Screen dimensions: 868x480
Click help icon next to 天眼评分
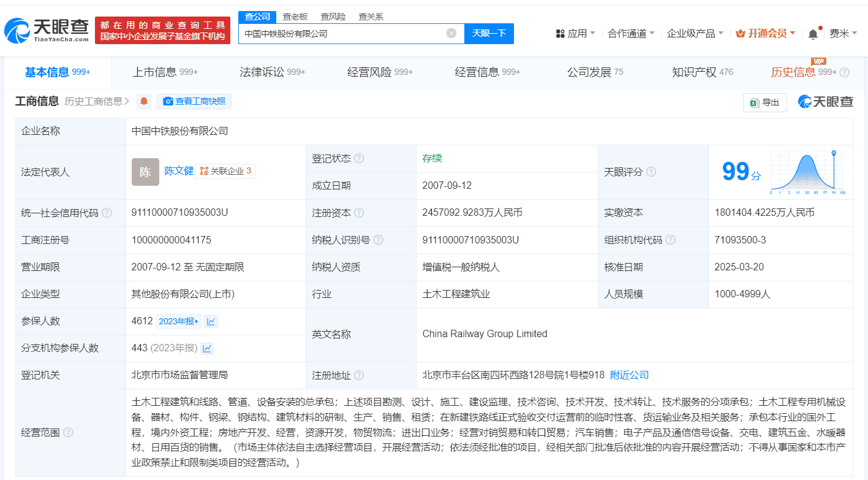[651, 172]
